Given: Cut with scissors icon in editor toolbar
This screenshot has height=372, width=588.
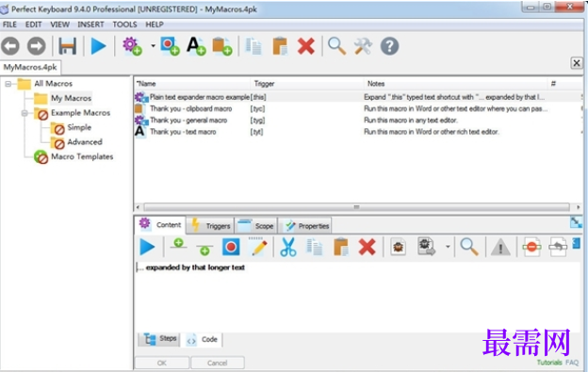Looking at the screenshot, I should (x=288, y=248).
